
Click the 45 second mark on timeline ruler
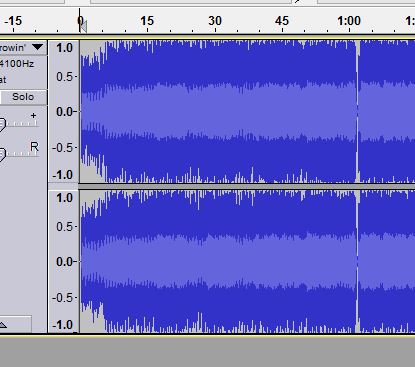point(282,21)
